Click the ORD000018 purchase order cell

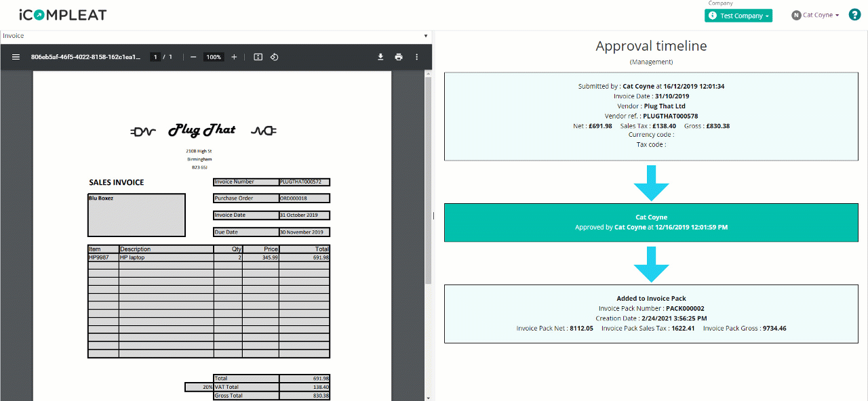[x=304, y=198]
